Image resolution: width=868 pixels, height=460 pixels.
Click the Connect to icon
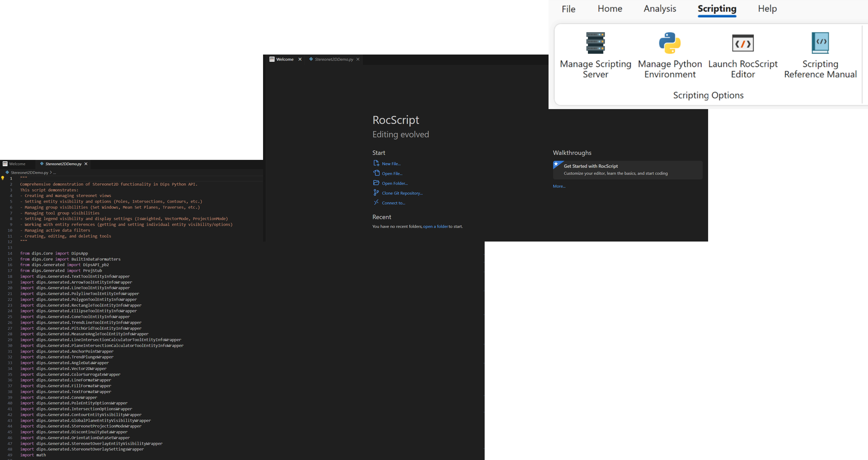(x=376, y=203)
